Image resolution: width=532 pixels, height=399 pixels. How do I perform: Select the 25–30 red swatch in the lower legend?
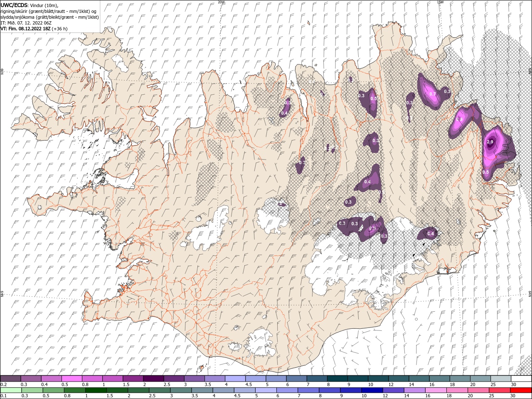tap(499, 390)
